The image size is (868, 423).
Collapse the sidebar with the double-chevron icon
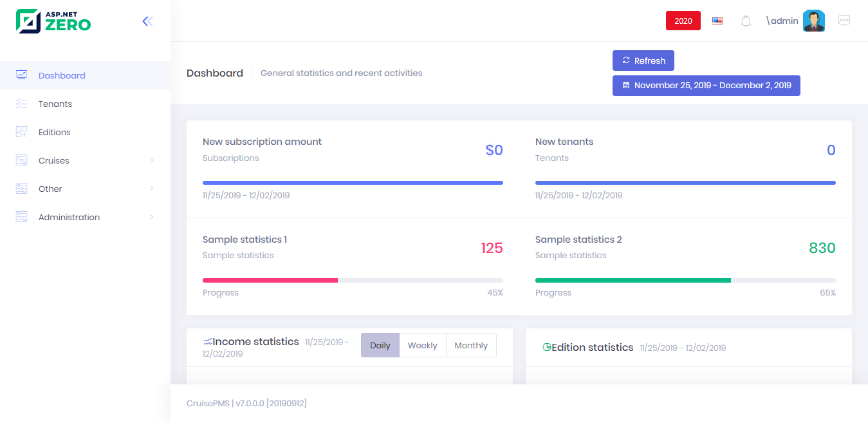click(x=147, y=21)
